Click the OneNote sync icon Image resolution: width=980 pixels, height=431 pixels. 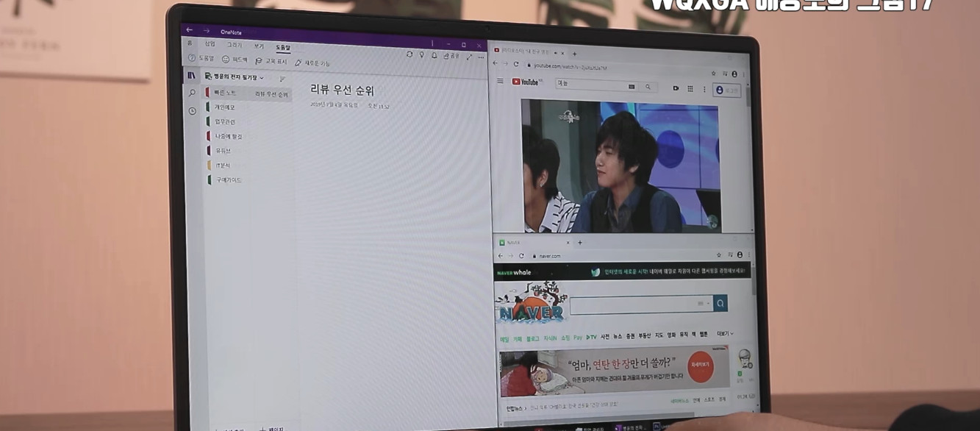pos(409,54)
